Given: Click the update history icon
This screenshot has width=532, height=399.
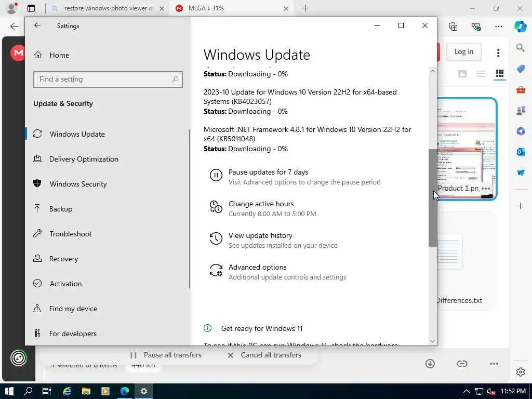Looking at the screenshot, I should [x=216, y=238].
